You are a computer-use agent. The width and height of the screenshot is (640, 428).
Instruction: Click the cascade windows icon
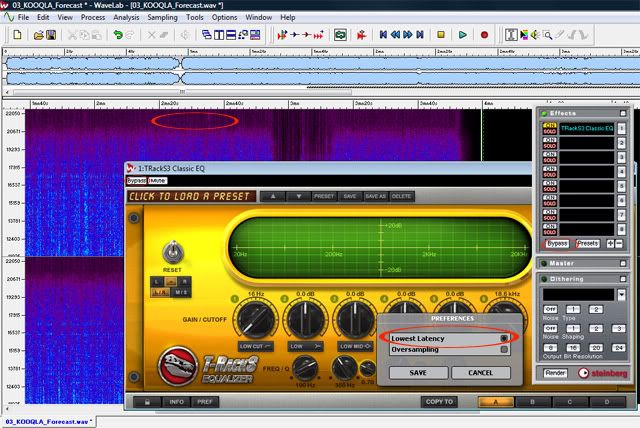pos(207,35)
